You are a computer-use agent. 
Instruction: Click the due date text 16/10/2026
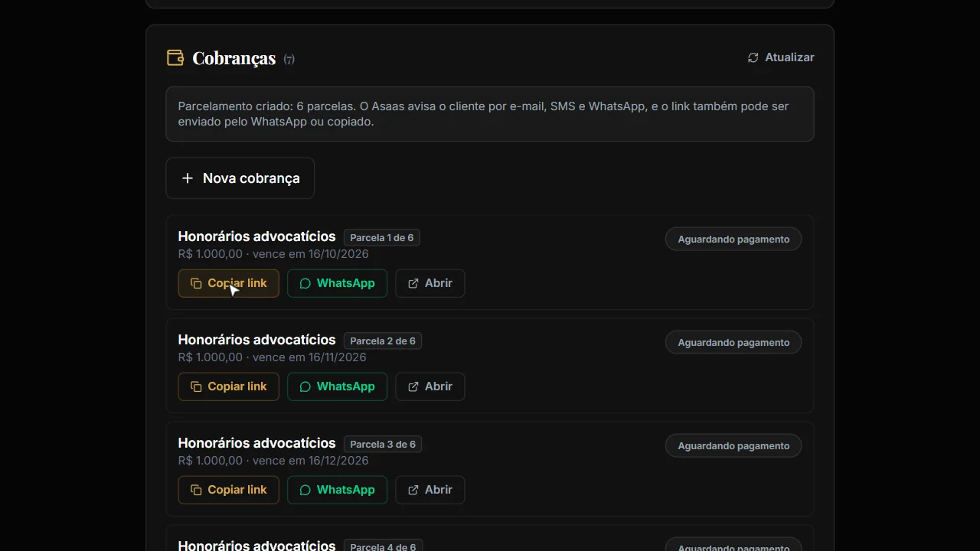338,254
